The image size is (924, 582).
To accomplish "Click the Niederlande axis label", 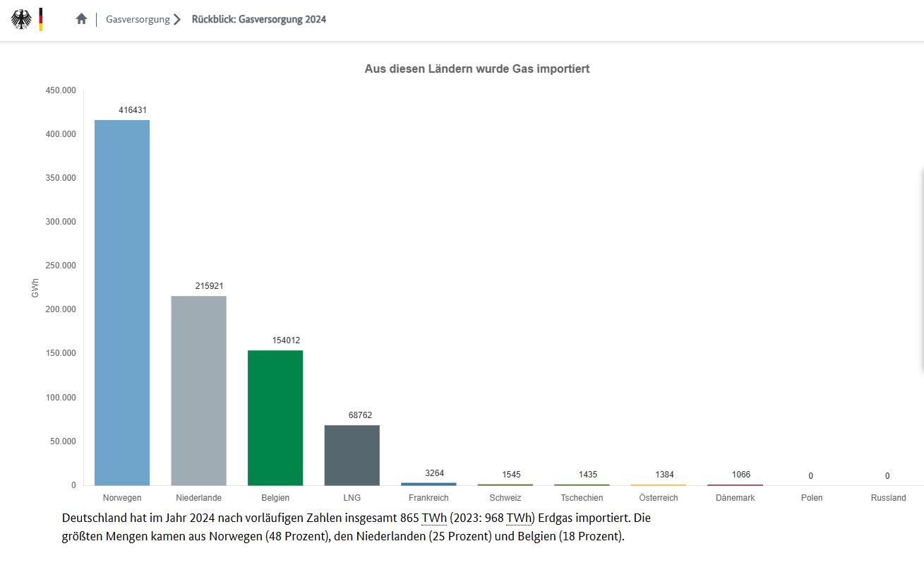I will click(199, 498).
